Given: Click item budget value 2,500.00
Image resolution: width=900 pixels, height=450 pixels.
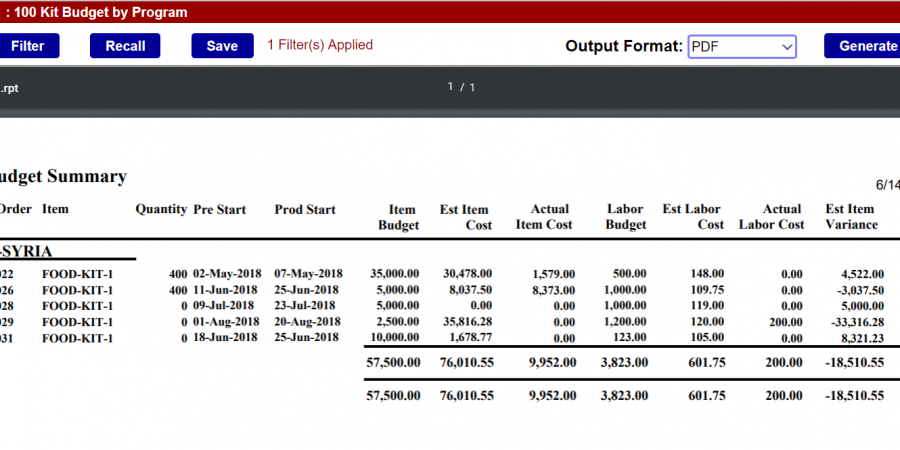Looking at the screenshot, I should (x=398, y=321).
